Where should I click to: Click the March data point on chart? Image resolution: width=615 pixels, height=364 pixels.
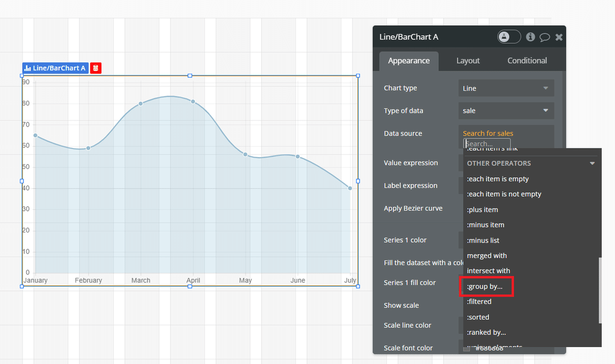point(140,103)
